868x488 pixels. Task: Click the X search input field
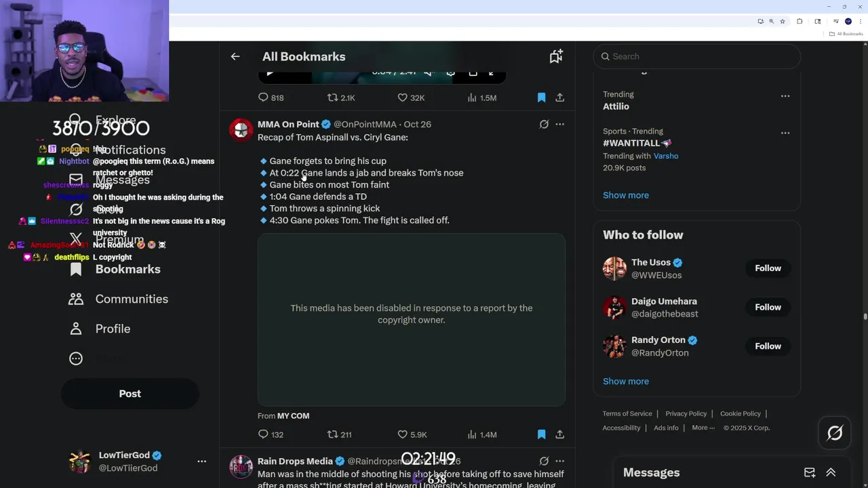pos(696,56)
